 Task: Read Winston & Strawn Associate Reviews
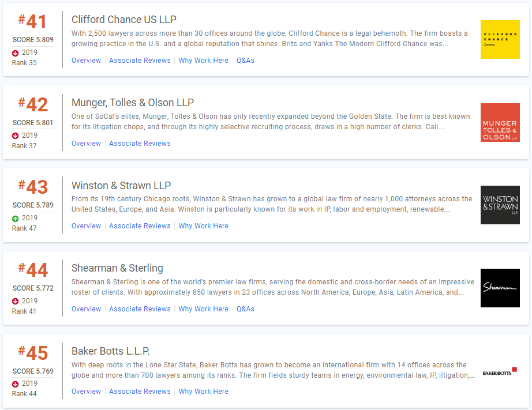pos(140,226)
